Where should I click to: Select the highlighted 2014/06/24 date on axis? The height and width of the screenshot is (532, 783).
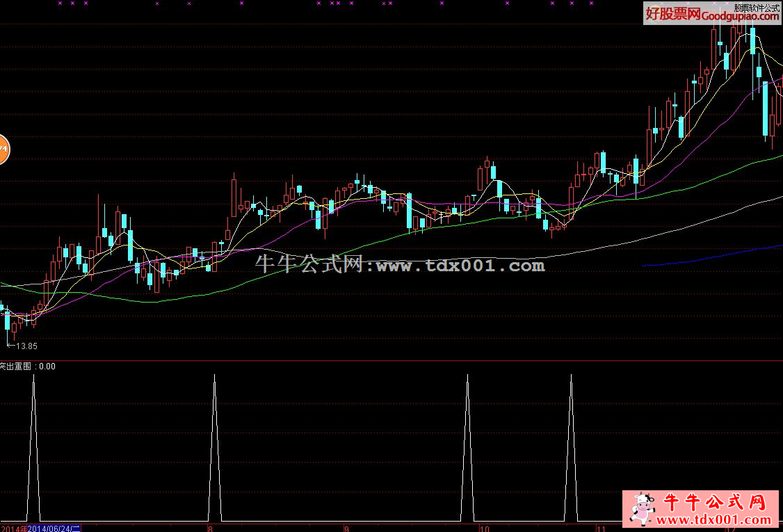tap(54, 528)
